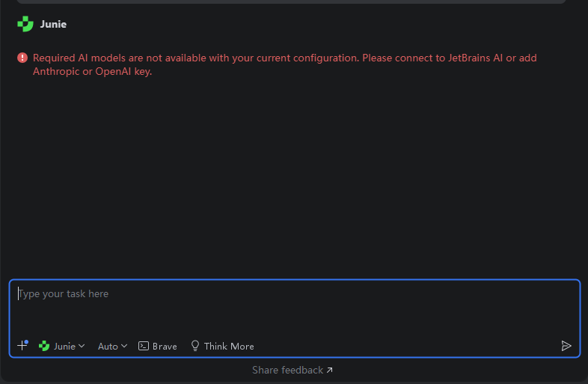The width and height of the screenshot is (588, 384).
Task: Open the Junie agent dropdown
Action: click(x=63, y=347)
